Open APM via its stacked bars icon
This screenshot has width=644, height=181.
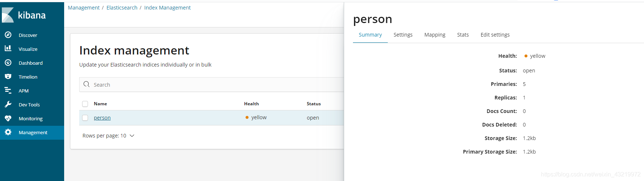[8, 90]
